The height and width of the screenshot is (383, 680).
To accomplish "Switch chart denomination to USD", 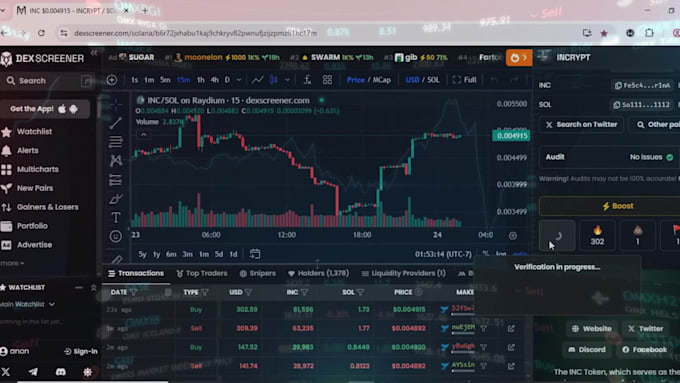I will 412,80.
